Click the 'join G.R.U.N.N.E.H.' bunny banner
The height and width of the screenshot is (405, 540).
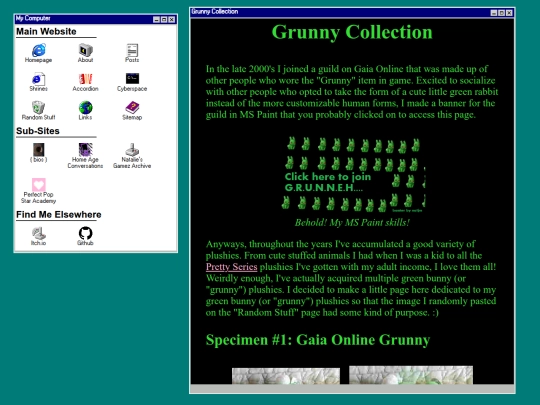pos(353,174)
